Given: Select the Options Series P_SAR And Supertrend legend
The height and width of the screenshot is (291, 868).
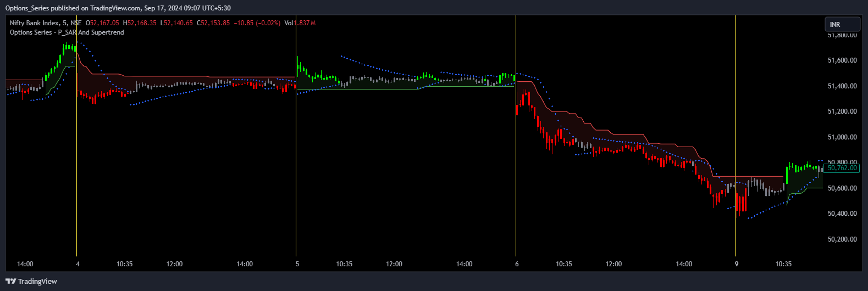Looking at the screenshot, I should [67, 32].
